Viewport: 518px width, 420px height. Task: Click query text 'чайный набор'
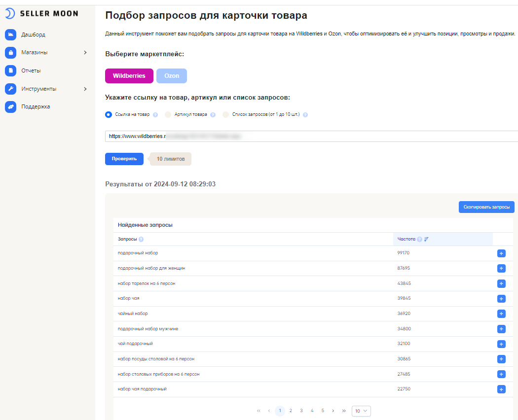click(133, 314)
